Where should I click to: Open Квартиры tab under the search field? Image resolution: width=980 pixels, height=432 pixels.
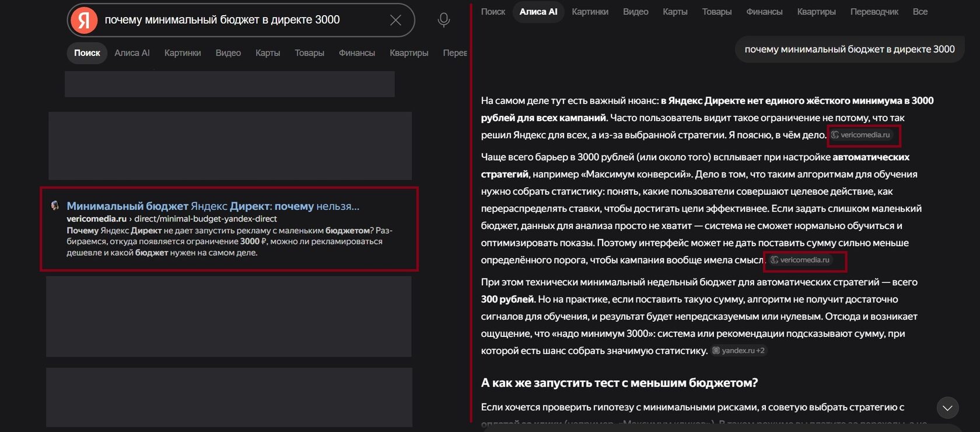409,52
